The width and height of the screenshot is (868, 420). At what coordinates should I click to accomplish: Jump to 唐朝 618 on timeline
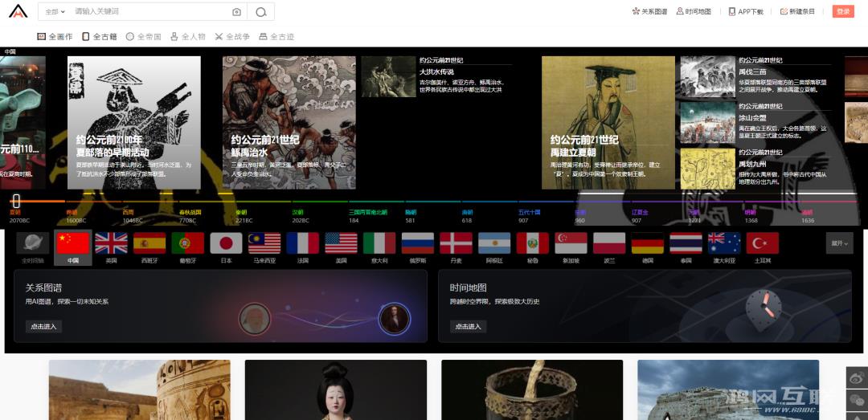click(468, 216)
